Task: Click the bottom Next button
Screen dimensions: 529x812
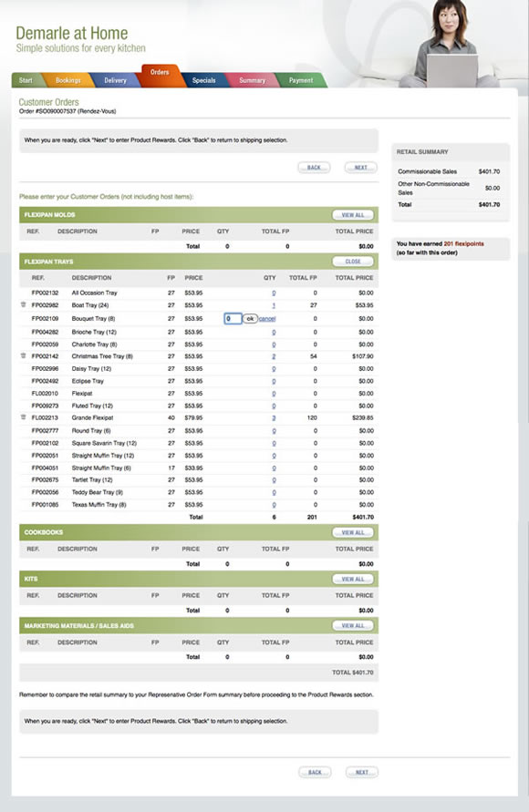Action: click(x=362, y=772)
